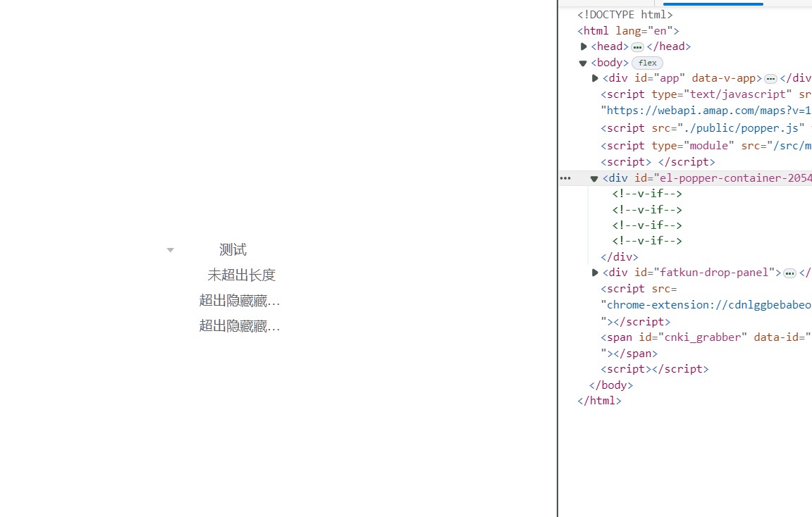Select the closing </html> tag
Screen dimensions: 812x517
click(599, 401)
